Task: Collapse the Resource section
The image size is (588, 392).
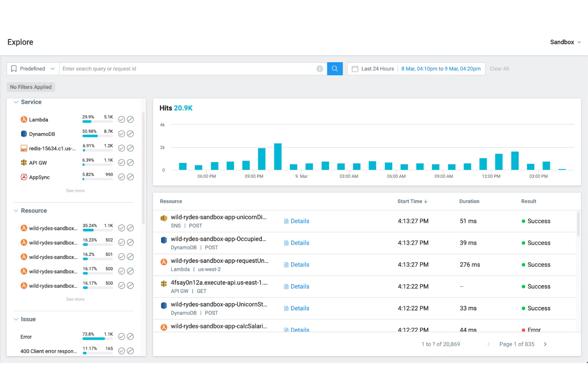Action: coord(16,210)
